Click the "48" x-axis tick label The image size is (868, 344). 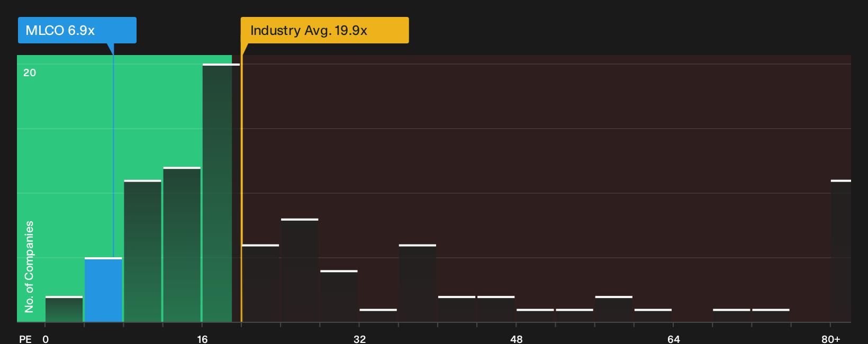click(x=517, y=339)
